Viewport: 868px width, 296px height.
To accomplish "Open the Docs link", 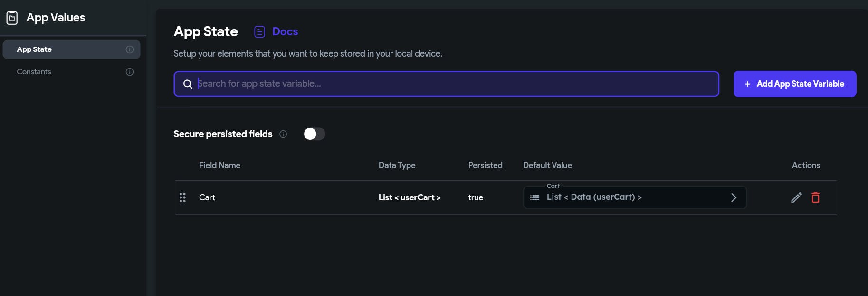I will click(285, 32).
